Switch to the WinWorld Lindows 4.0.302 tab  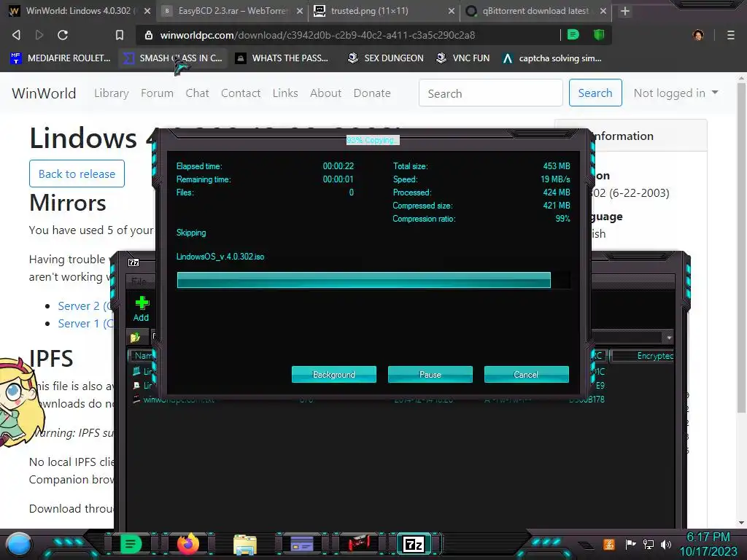pyautogui.click(x=79, y=11)
